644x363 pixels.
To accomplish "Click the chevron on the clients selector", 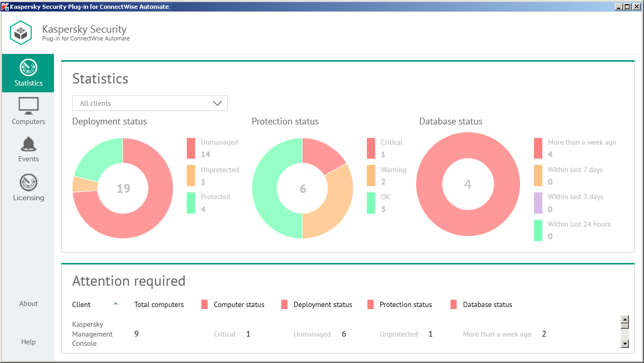I will pyautogui.click(x=217, y=103).
